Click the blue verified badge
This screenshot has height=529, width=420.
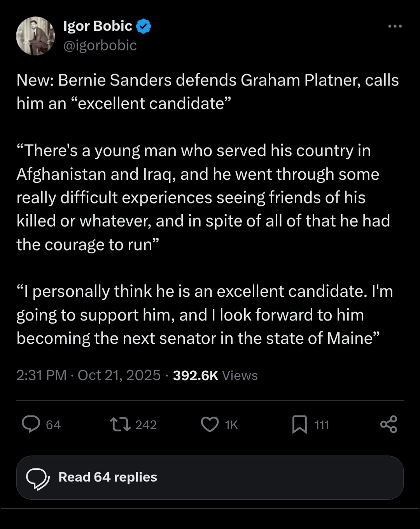coord(144,26)
